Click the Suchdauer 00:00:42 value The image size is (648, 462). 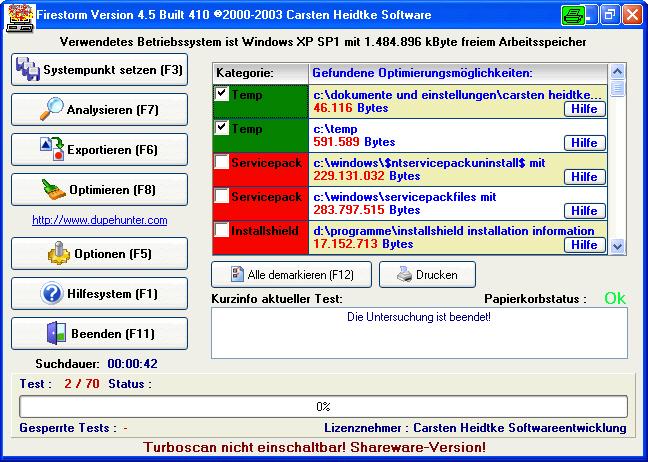coord(132,364)
